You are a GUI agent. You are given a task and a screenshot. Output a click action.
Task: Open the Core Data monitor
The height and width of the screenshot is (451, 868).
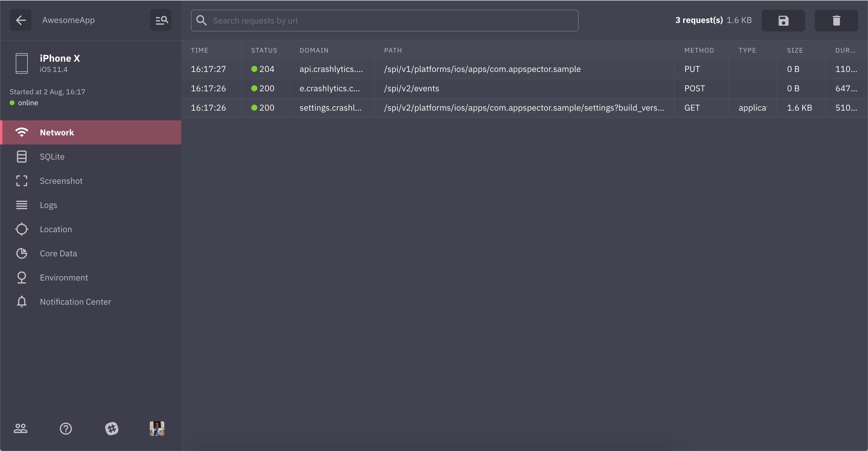point(91,253)
